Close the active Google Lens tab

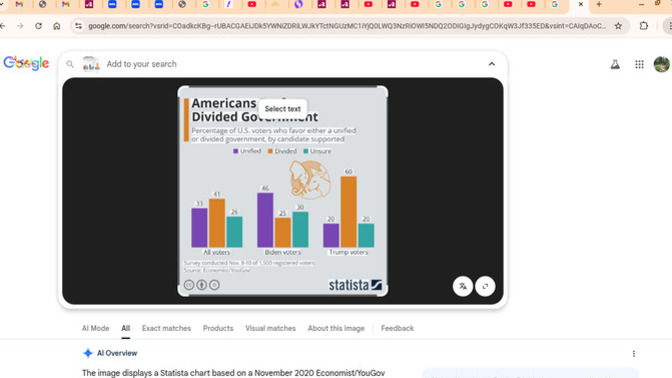click(581, 4)
